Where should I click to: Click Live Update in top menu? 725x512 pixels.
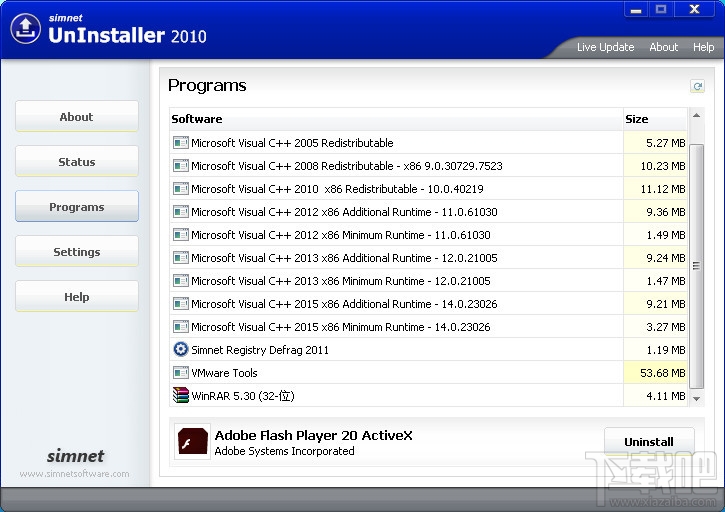(605, 47)
